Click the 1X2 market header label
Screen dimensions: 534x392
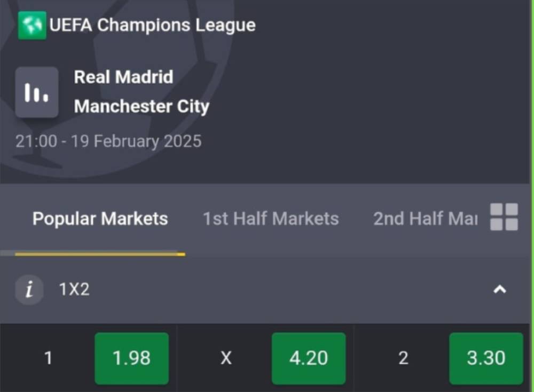coord(74,290)
